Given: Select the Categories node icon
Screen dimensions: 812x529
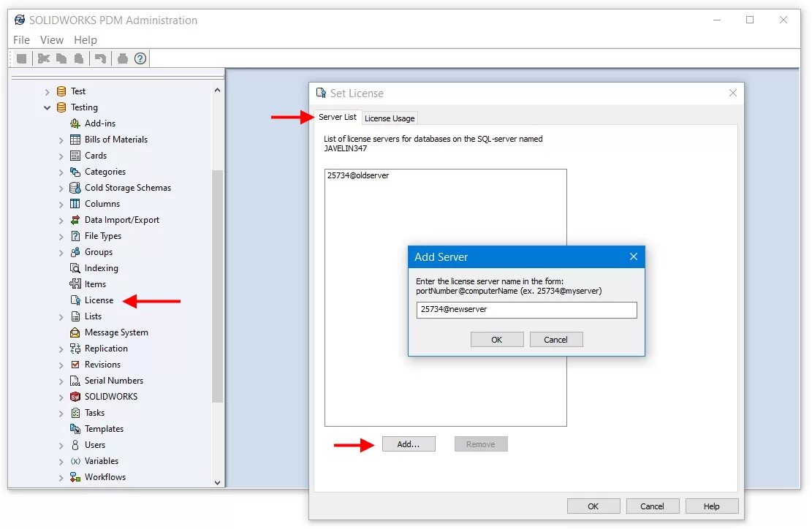Looking at the screenshot, I should (75, 171).
